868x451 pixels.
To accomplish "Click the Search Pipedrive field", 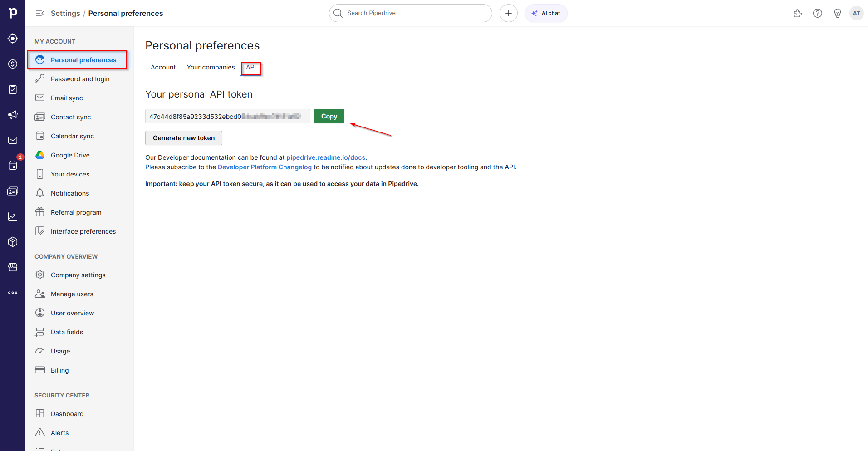I will tap(411, 13).
